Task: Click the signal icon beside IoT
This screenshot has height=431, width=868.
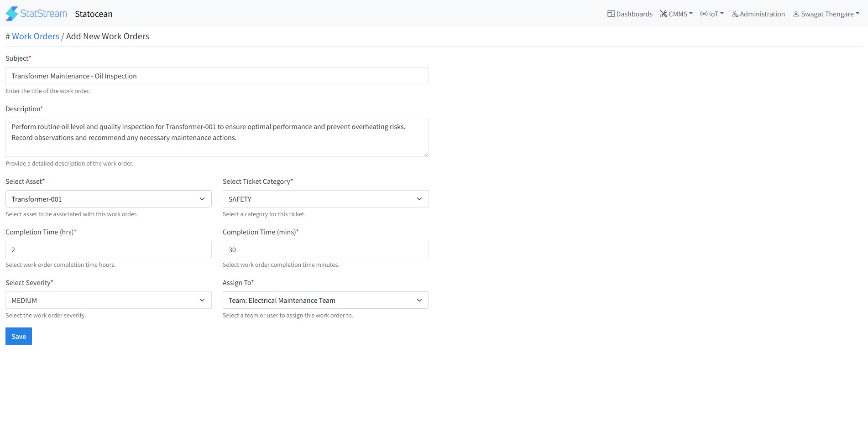Action: coord(704,14)
